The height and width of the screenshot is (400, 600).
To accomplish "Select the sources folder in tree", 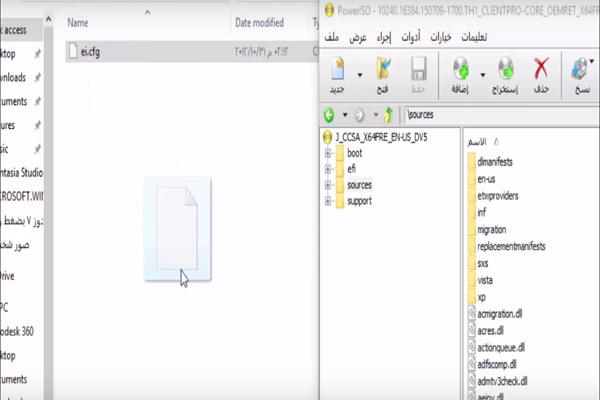I will point(359,185).
